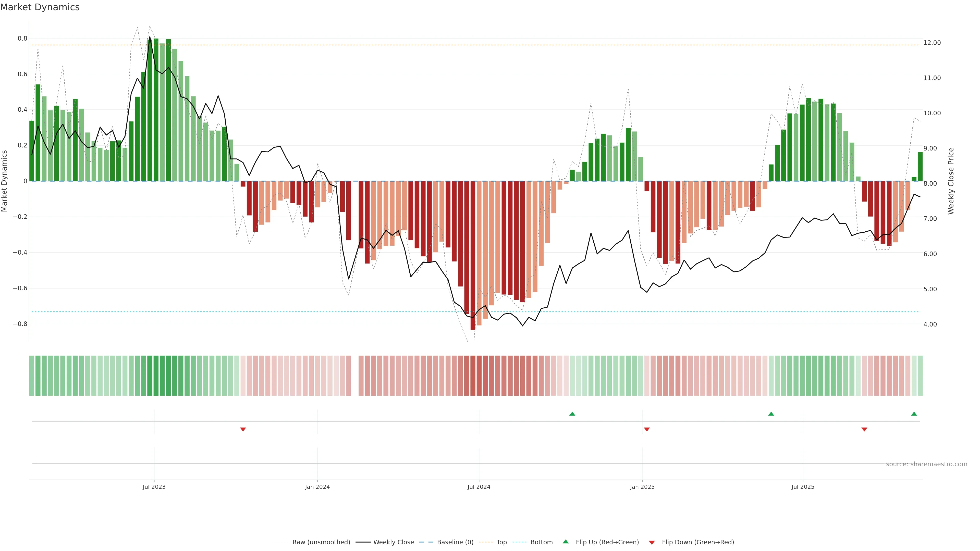
Task: Click the red triangle icon in the legend
Action: point(652,543)
